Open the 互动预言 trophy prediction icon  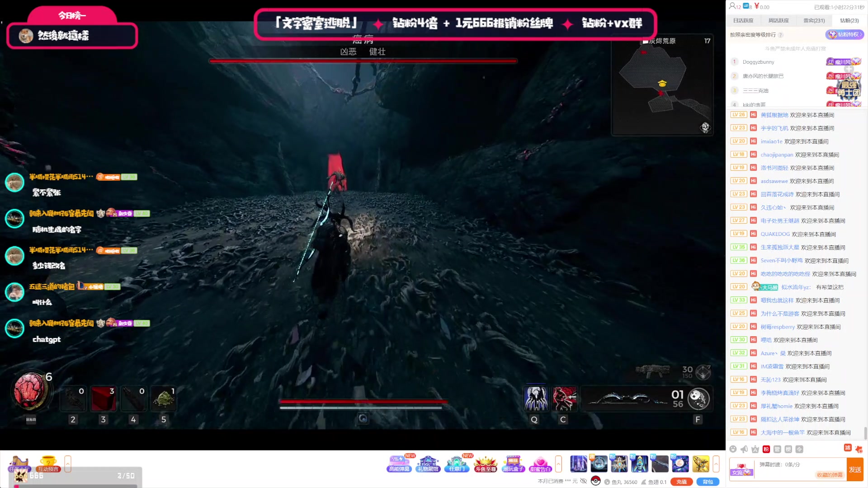(48, 464)
